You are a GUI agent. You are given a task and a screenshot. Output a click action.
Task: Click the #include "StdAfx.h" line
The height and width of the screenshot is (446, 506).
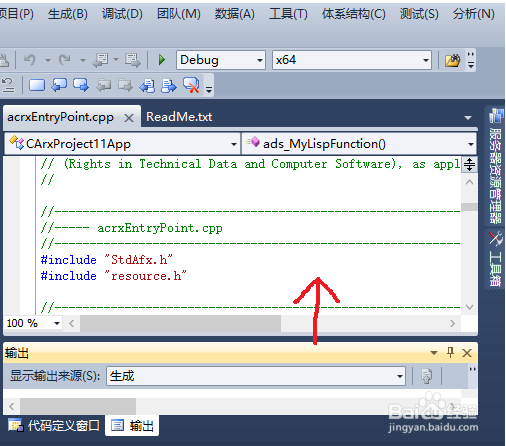[x=107, y=260]
